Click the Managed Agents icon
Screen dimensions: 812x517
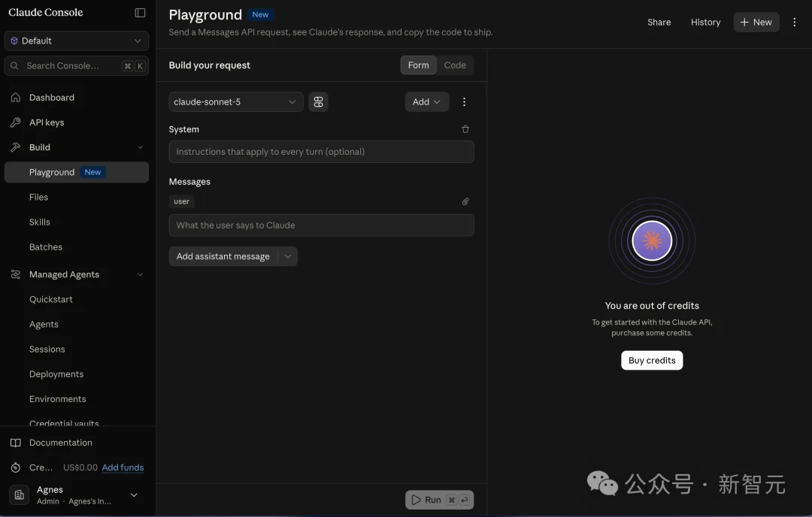click(x=16, y=274)
